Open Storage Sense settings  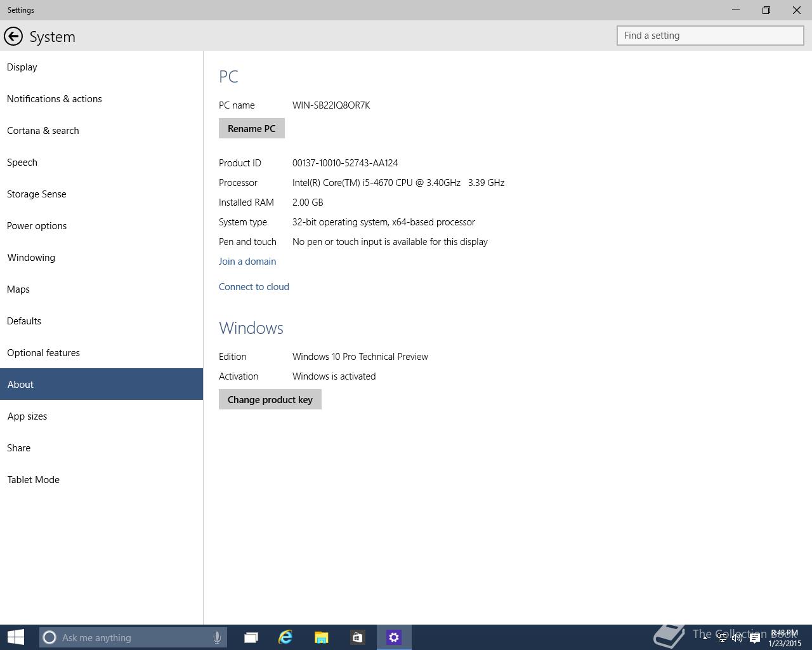[x=101, y=194]
